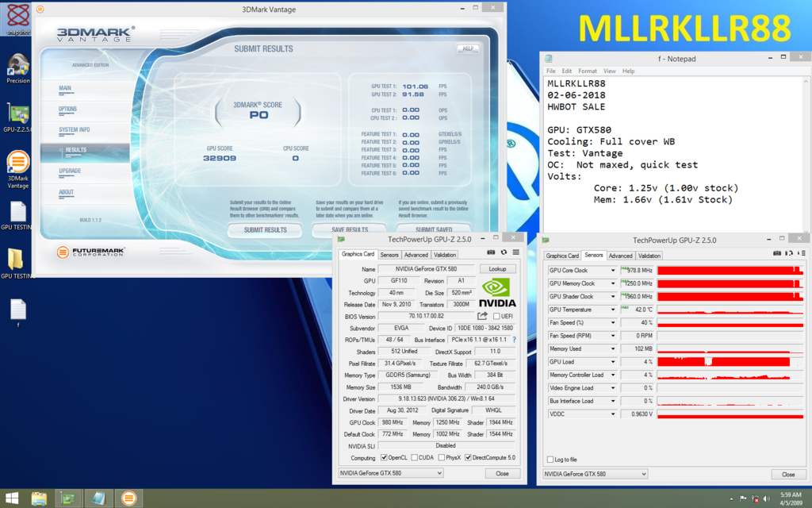This screenshot has height=508, width=812.
Task: Click the Notepad vertical scrollbar
Action: (x=806, y=155)
